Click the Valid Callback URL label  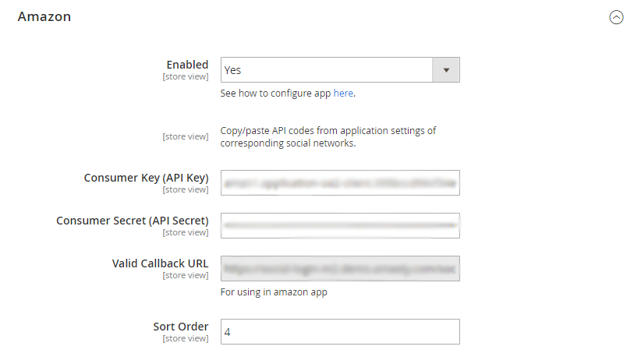[160, 263]
